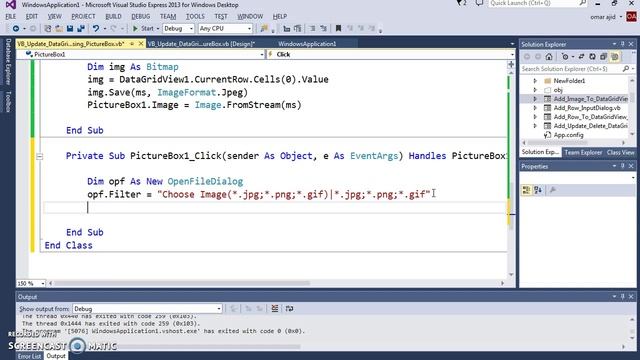This screenshot has width=640, height=360.
Task: Open the WINDOW menu
Action: pyautogui.click(x=250, y=16)
